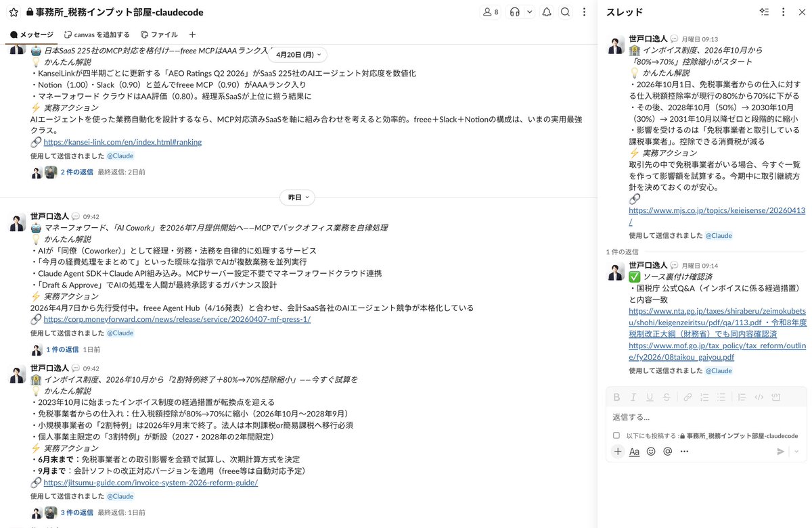
Task: Open the mof.go.jp tax reform PDF link
Action: pos(717,351)
